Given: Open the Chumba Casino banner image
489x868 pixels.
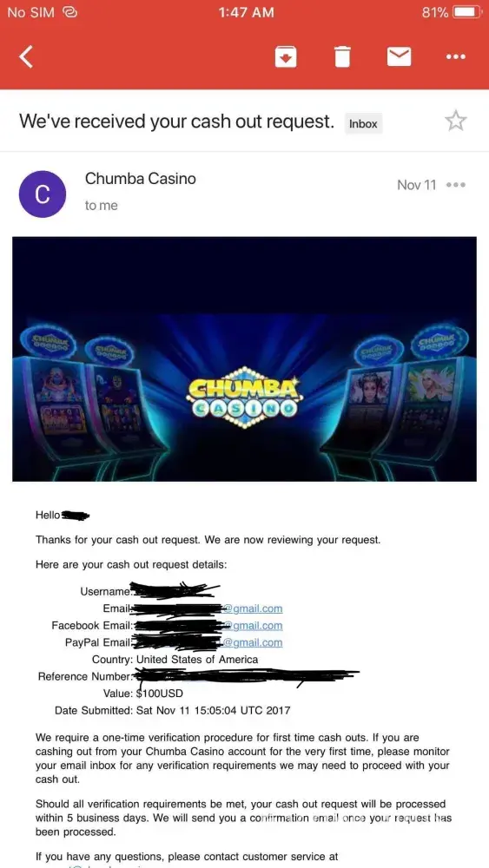Looking at the screenshot, I should 244,359.
